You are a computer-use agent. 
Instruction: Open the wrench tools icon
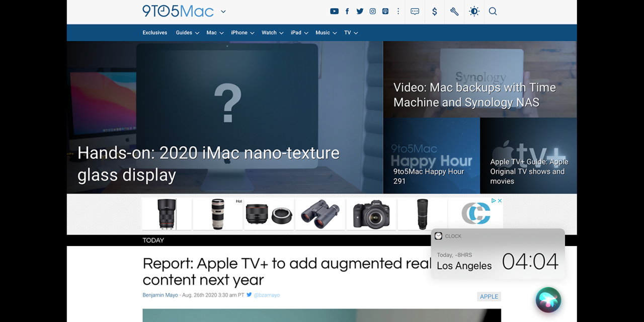click(x=454, y=12)
